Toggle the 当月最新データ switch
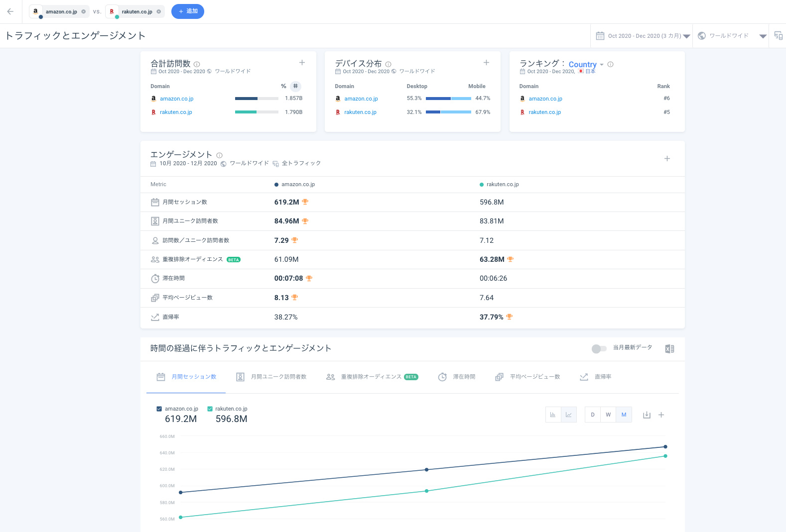Screen dimensions: 786x532 (599, 348)
